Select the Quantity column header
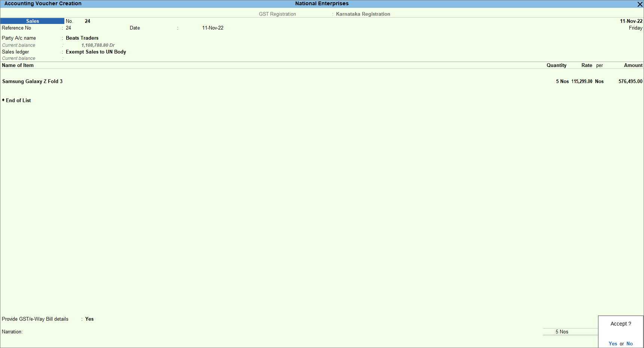Screen dimensions: 644x348 (x=556, y=65)
